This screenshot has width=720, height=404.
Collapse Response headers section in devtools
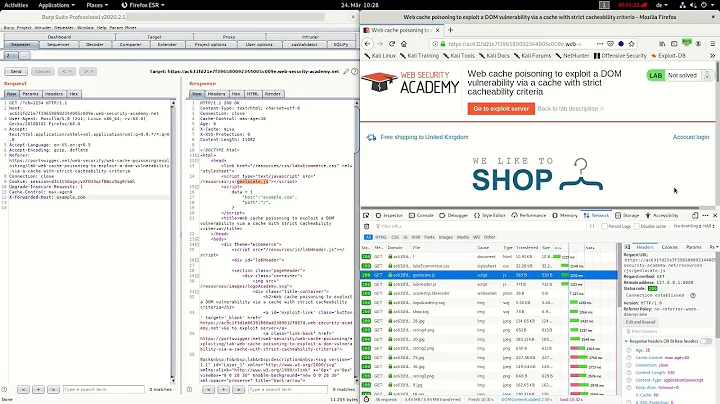626,341
